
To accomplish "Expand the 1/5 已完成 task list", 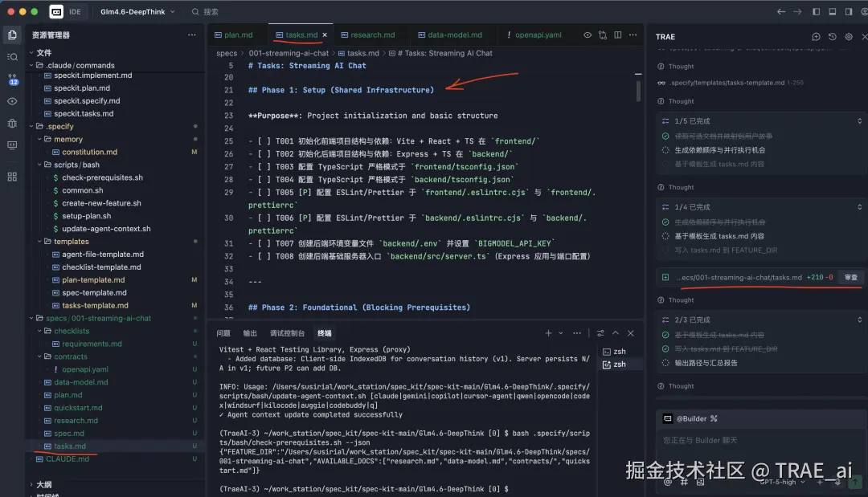I will [x=859, y=121].
